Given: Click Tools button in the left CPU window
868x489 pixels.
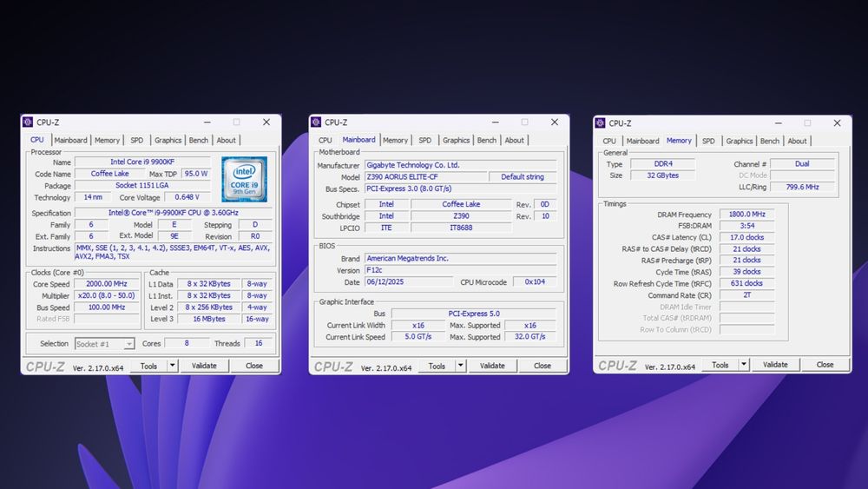Looking at the screenshot, I should [149, 366].
